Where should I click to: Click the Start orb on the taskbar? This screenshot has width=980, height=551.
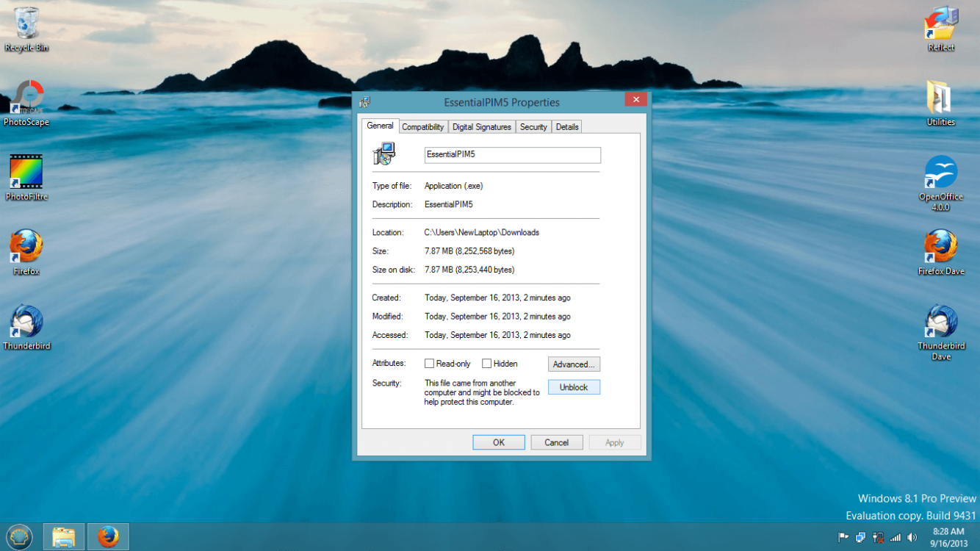click(x=20, y=537)
